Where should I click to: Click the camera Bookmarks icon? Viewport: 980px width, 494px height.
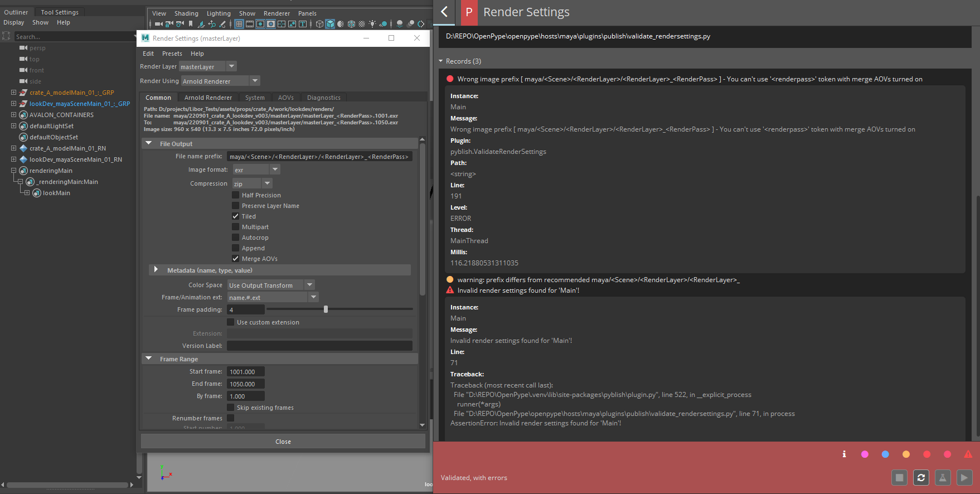(x=190, y=24)
